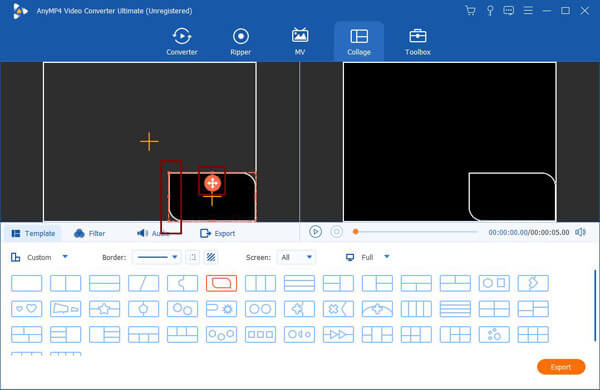Click the border color swatch button
The image size is (600, 390).
193,257
